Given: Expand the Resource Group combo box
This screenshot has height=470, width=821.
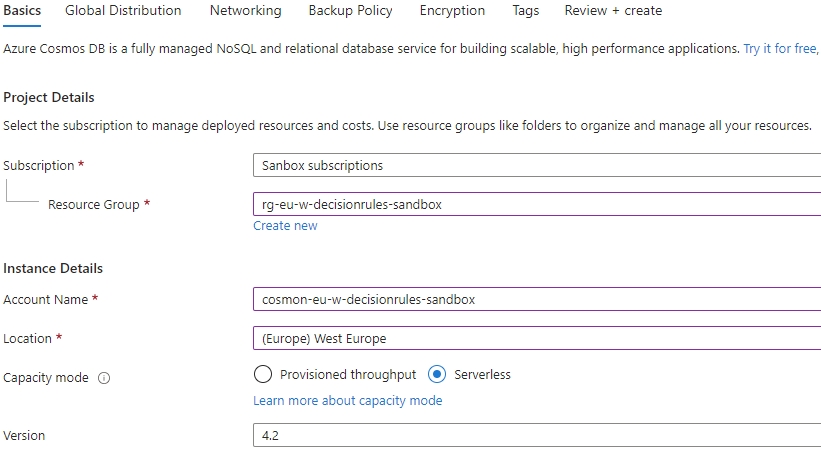Looking at the screenshot, I should tap(536, 204).
